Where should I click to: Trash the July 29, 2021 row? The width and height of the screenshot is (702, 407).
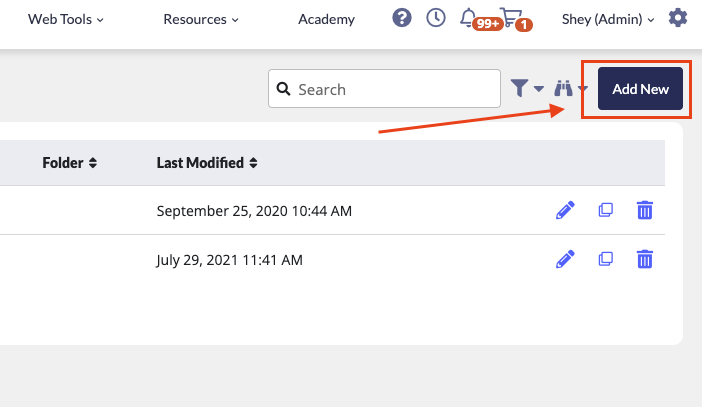tap(645, 259)
